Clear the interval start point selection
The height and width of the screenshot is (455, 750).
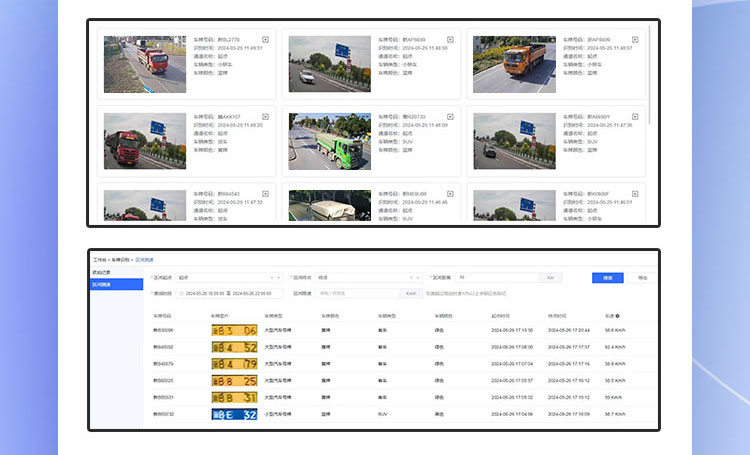tap(272, 278)
